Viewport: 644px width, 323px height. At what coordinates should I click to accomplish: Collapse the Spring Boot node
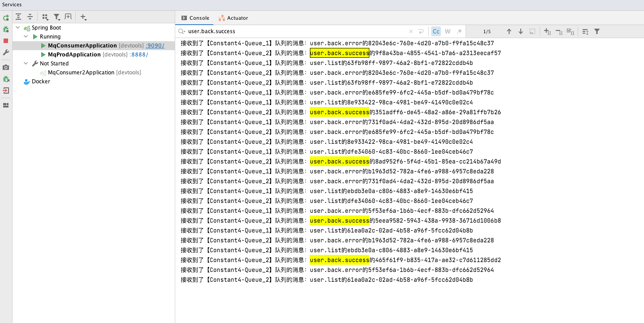tap(18, 28)
